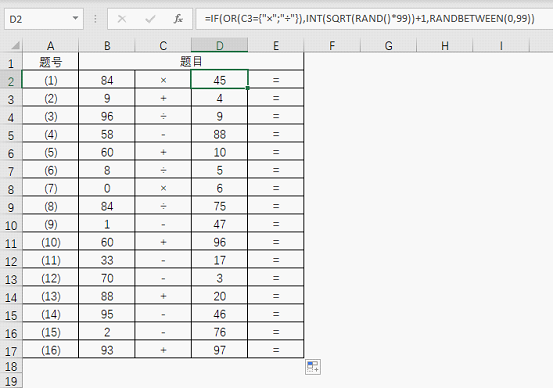Click the equals sign in row 2

click(x=276, y=80)
